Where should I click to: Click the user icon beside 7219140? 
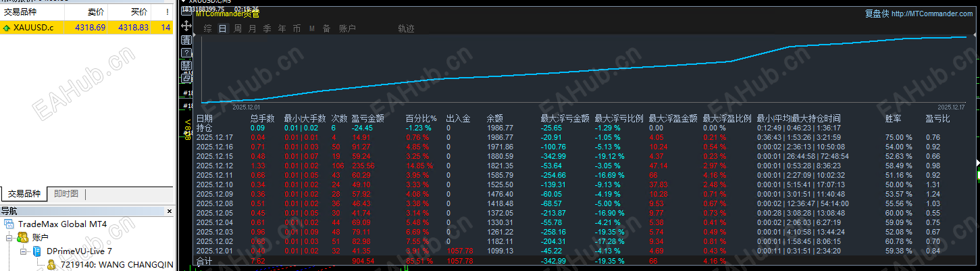point(51,264)
